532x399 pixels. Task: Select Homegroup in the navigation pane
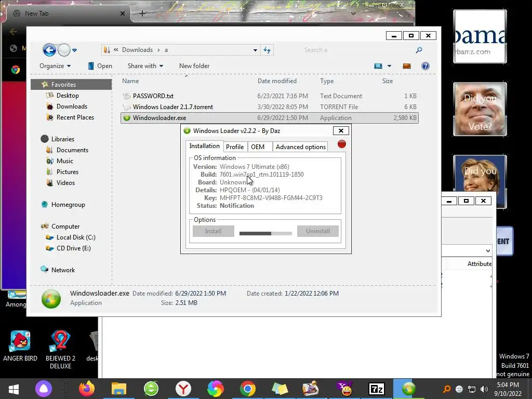click(x=68, y=205)
